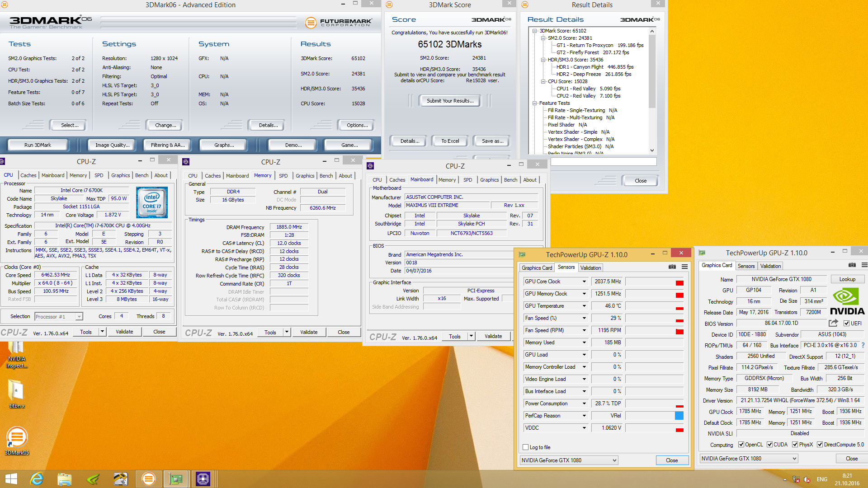Open the titan x desktop file

[17, 394]
